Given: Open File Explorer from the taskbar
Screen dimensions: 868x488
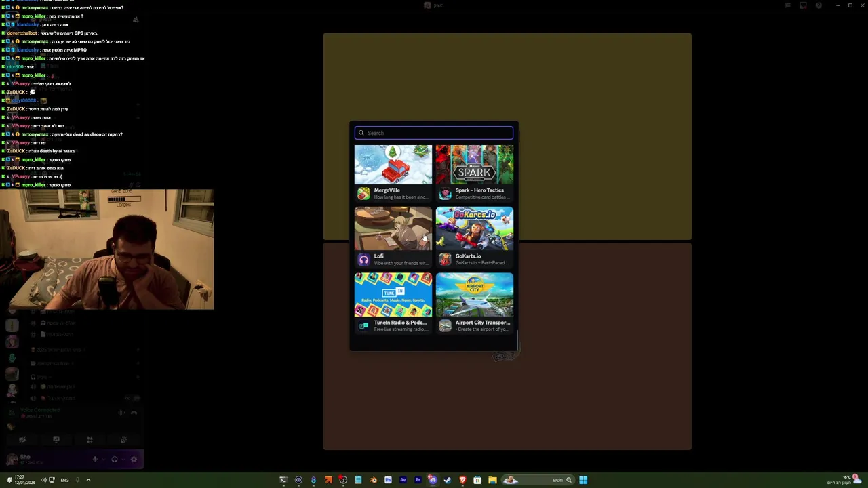Looking at the screenshot, I should pos(492,480).
